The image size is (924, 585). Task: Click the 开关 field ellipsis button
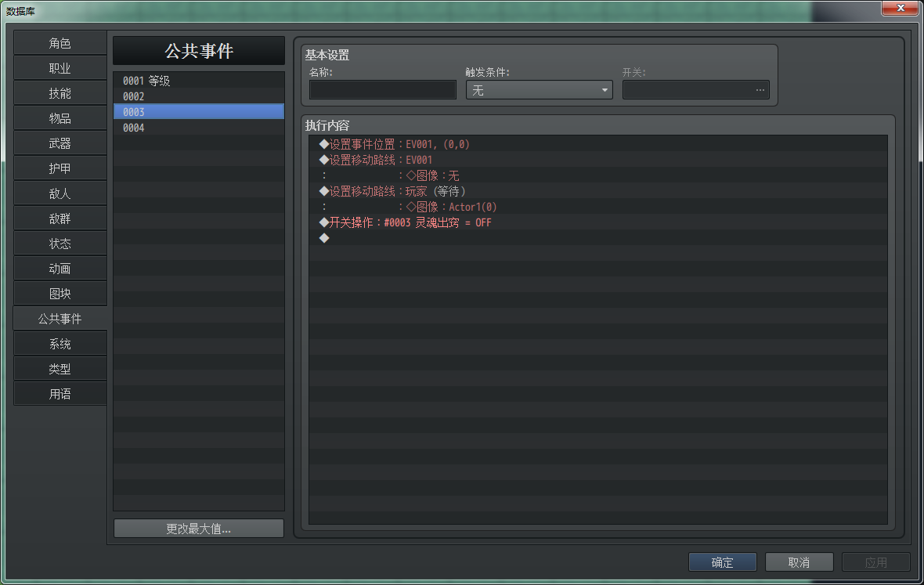pos(760,90)
